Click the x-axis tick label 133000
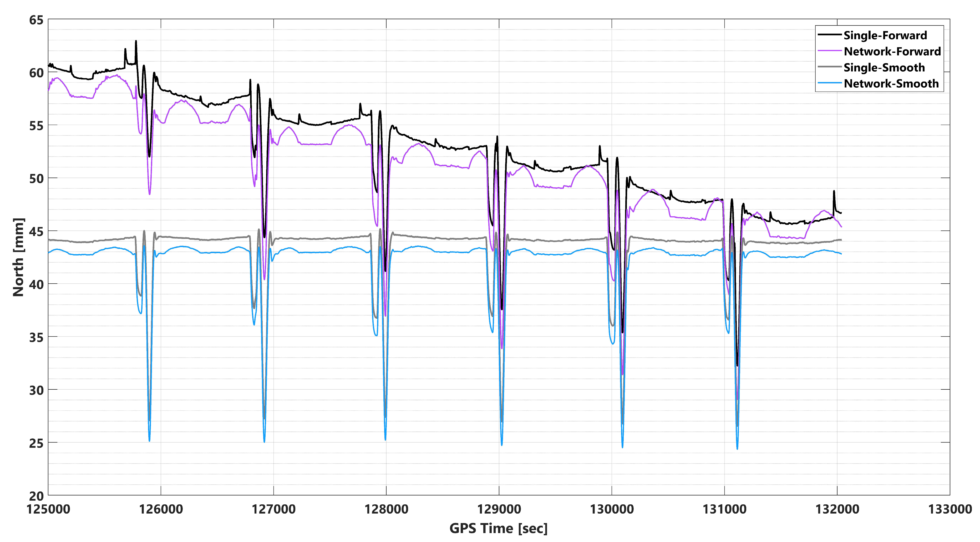Viewport: 980px width, 542px height. point(950,509)
